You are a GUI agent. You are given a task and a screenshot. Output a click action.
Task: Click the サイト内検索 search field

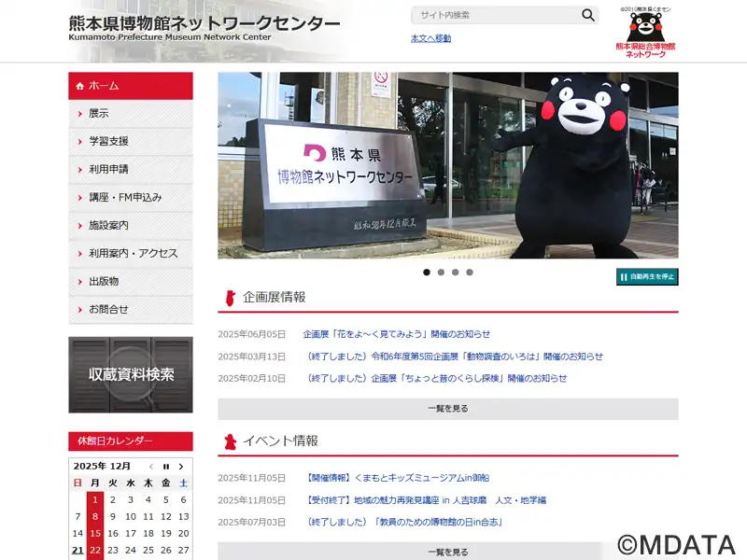[x=495, y=15]
